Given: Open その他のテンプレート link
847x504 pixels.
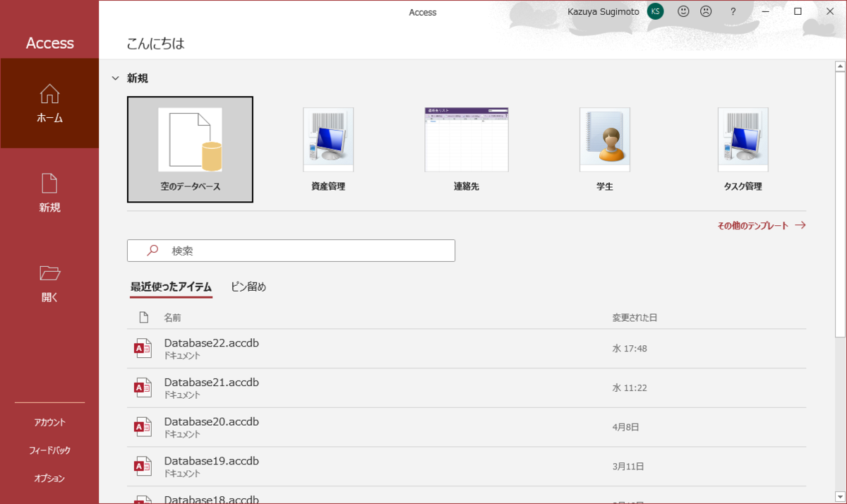Looking at the screenshot, I should click(x=762, y=226).
